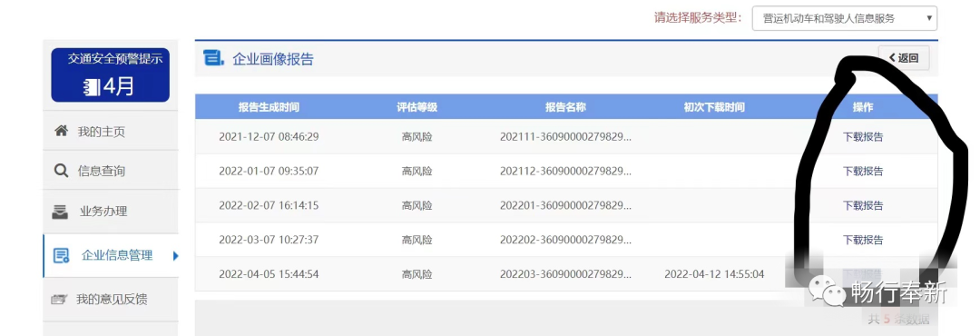Image resolution: width=980 pixels, height=336 pixels.
Task: Click report name 202201-36090000279829...
Action: pyautogui.click(x=565, y=205)
